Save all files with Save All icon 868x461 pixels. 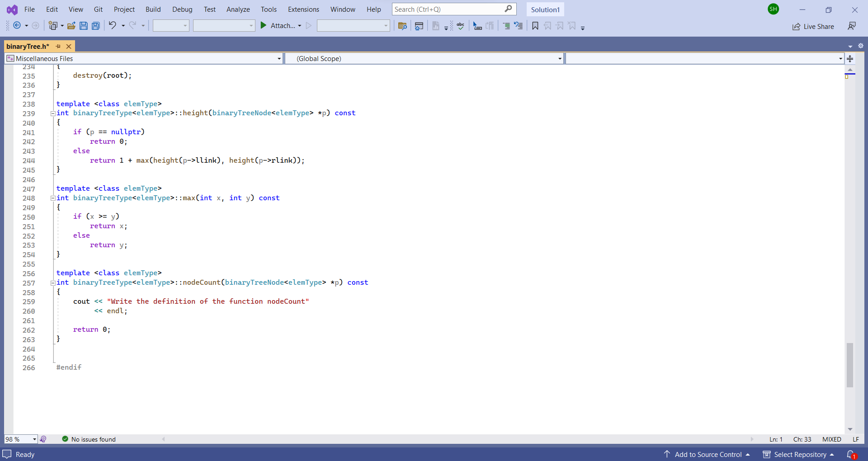95,26
